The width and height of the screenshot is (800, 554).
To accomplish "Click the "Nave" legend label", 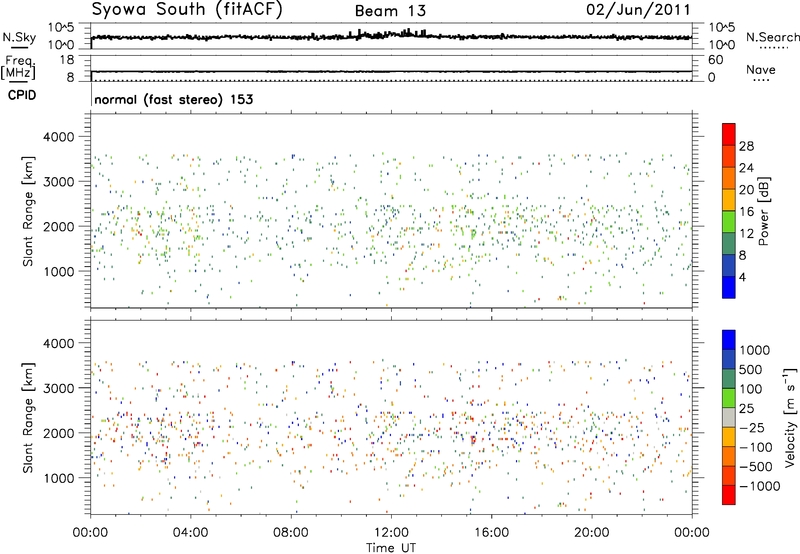I will pos(760,69).
